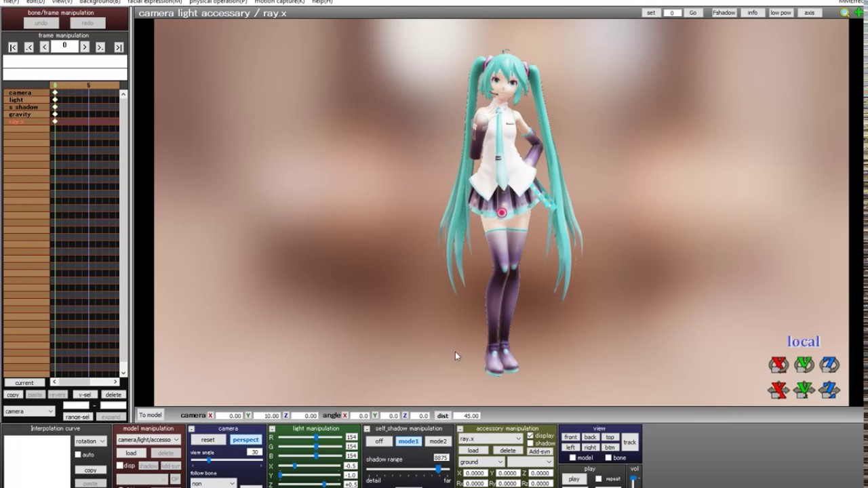
Task: Open the View menu
Action: (x=62, y=2)
